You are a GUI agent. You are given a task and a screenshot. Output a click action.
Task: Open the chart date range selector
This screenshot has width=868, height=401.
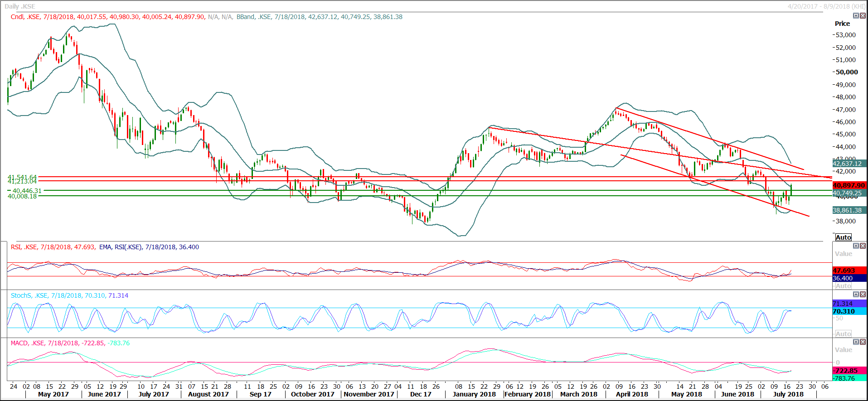pyautogui.click(x=826, y=6)
